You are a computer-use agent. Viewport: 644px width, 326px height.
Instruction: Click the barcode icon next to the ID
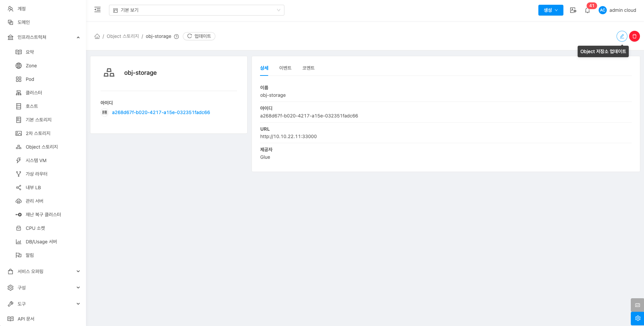click(105, 112)
